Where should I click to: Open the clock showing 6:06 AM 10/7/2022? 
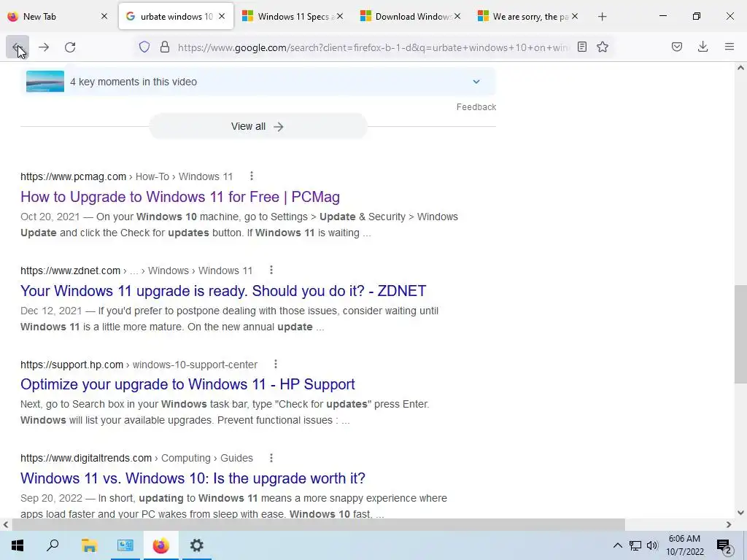click(x=684, y=545)
